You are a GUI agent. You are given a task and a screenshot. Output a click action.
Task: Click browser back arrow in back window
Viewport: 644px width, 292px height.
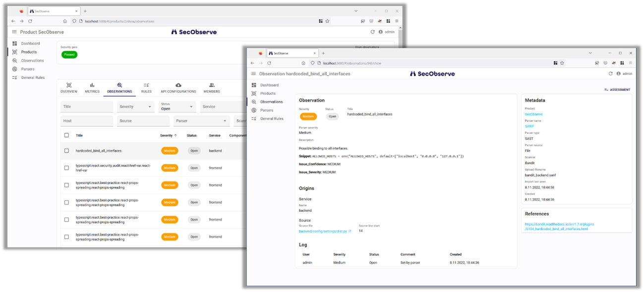tap(13, 21)
